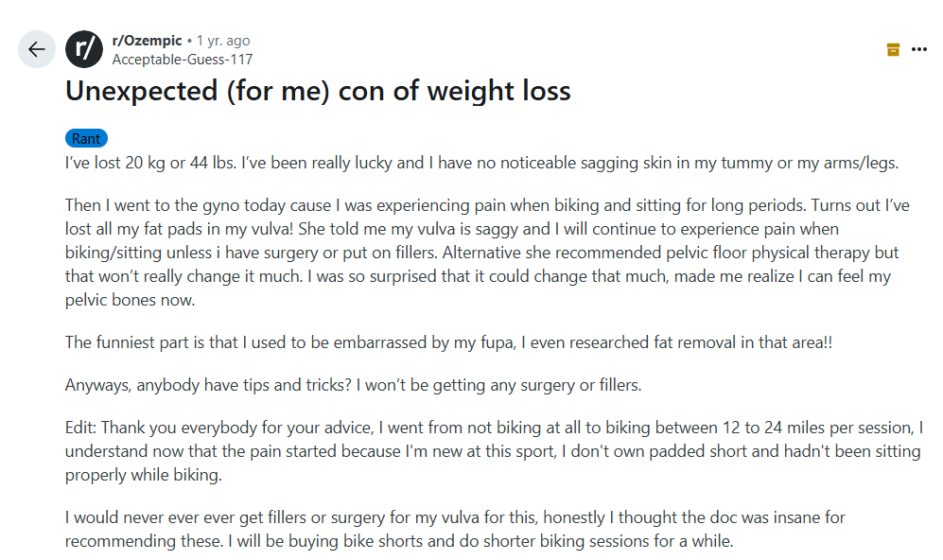Open the three-dot overflow menu
This screenshot has height=560, width=943.
click(x=919, y=49)
